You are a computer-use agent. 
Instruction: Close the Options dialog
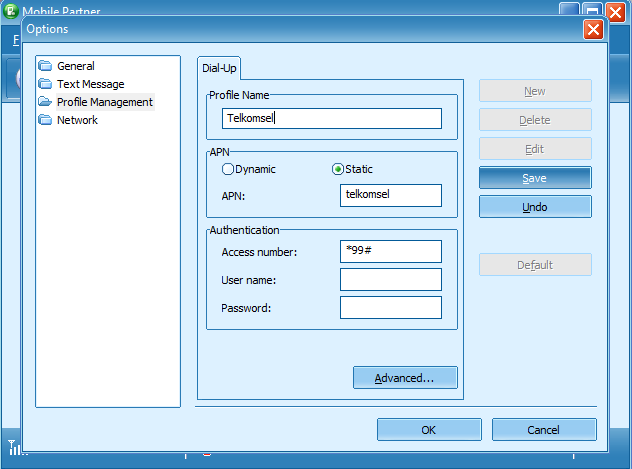click(593, 29)
